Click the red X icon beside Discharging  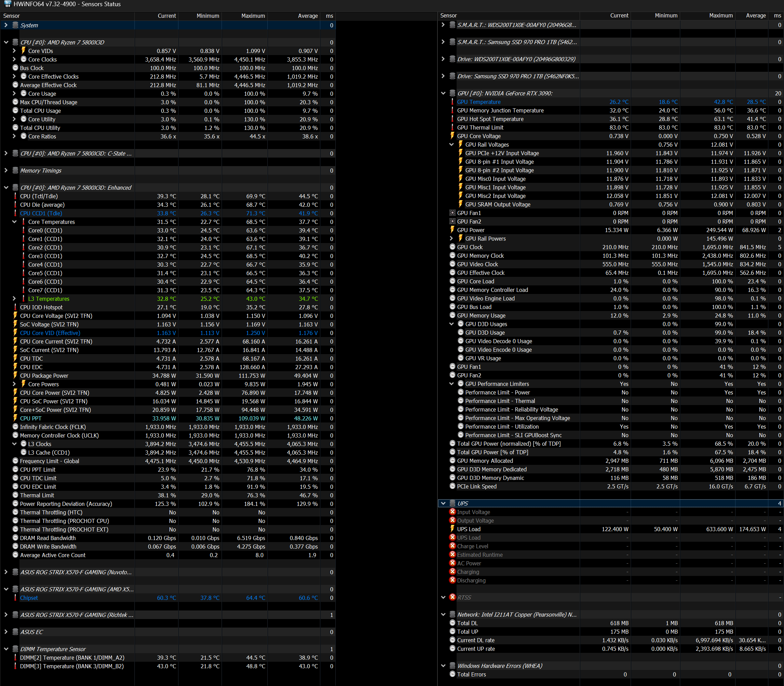click(452, 580)
